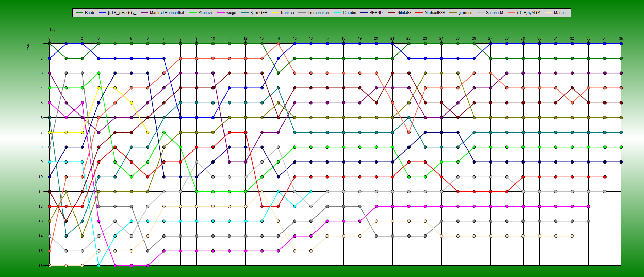Click the Nilski98 legend label
Image resolution: width=644 pixels, height=277 pixels.
pos(404,13)
